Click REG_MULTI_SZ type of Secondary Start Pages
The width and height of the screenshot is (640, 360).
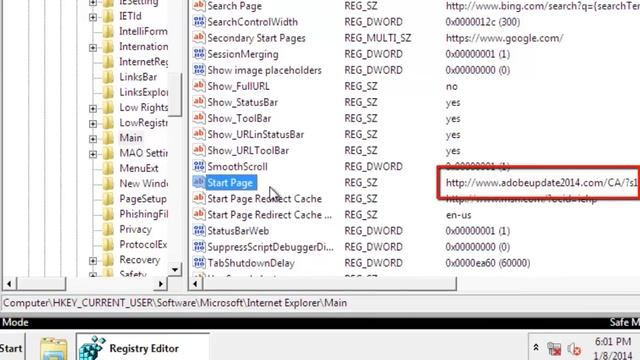[378, 38]
